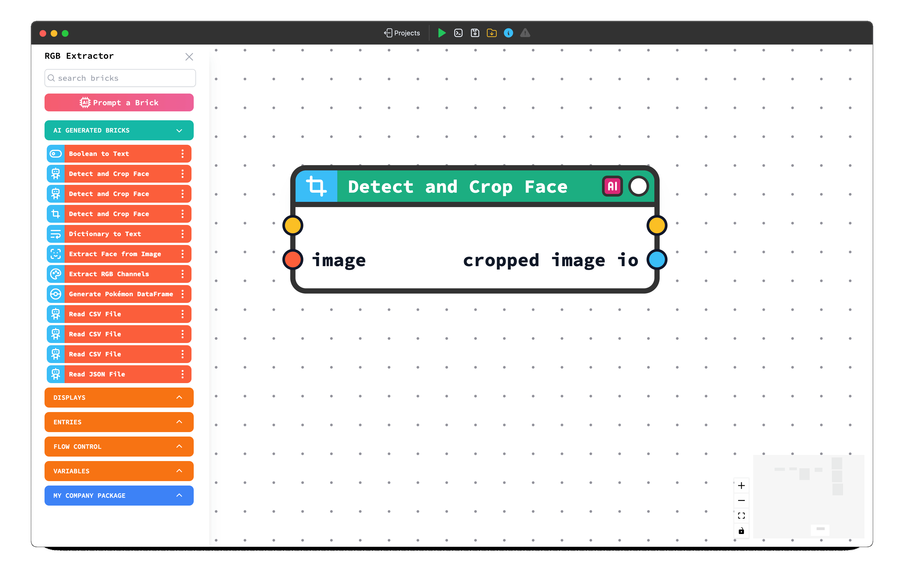Toggle the canvas lock icon
Image resolution: width=904 pixels, height=588 pixels.
point(741,531)
